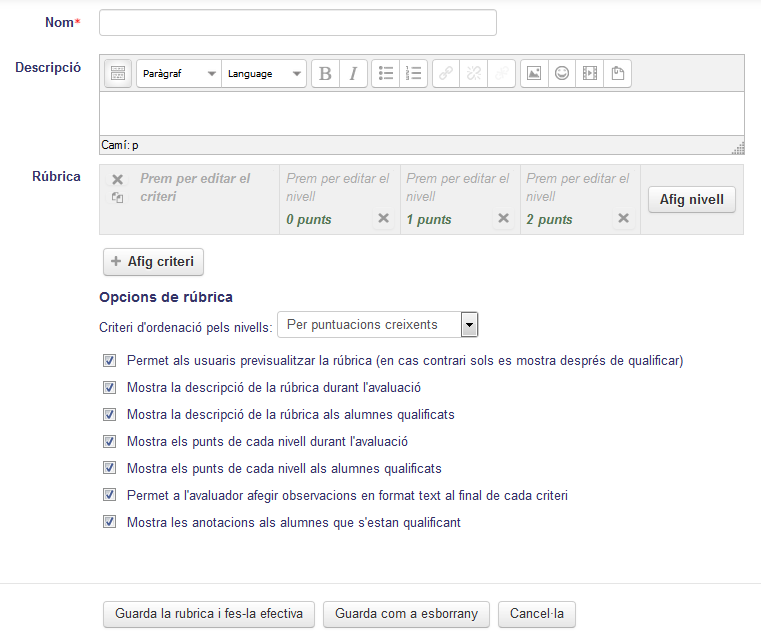Open the Language dropdown in editor

tap(264, 74)
